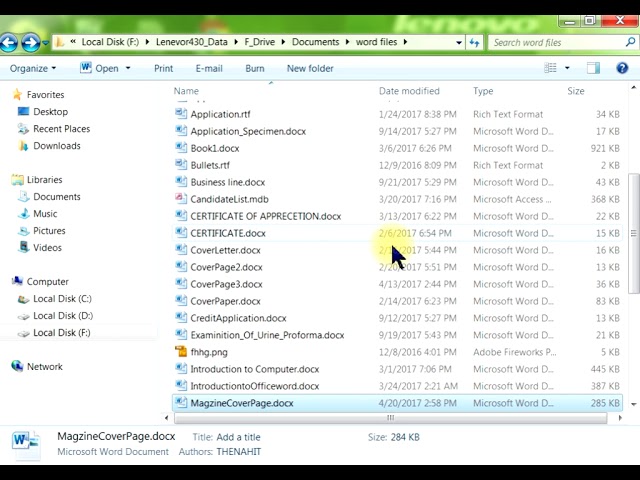The image size is (640, 480).
Task: Select Lenevor430_Data in breadcrumb path
Action: point(191,42)
